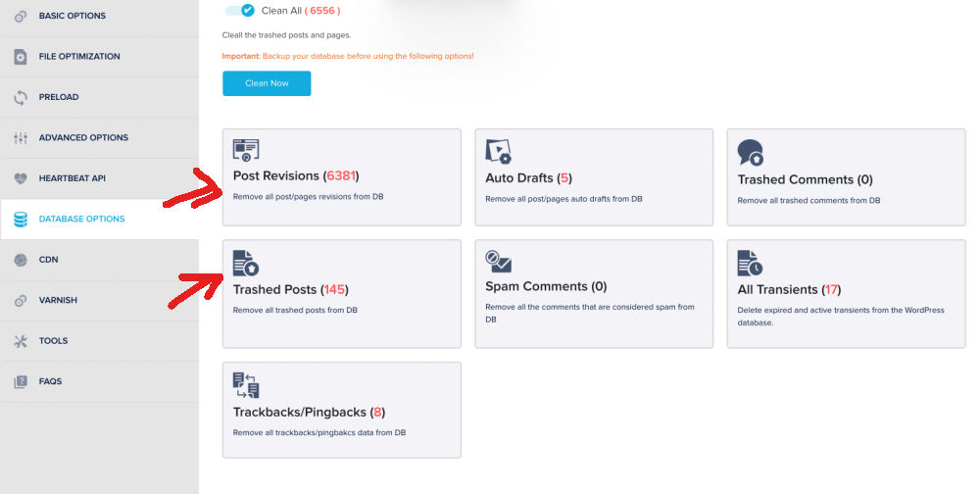This screenshot has width=980, height=494.
Task: Click the Spam Comments envelope icon
Action: pyautogui.click(x=498, y=262)
